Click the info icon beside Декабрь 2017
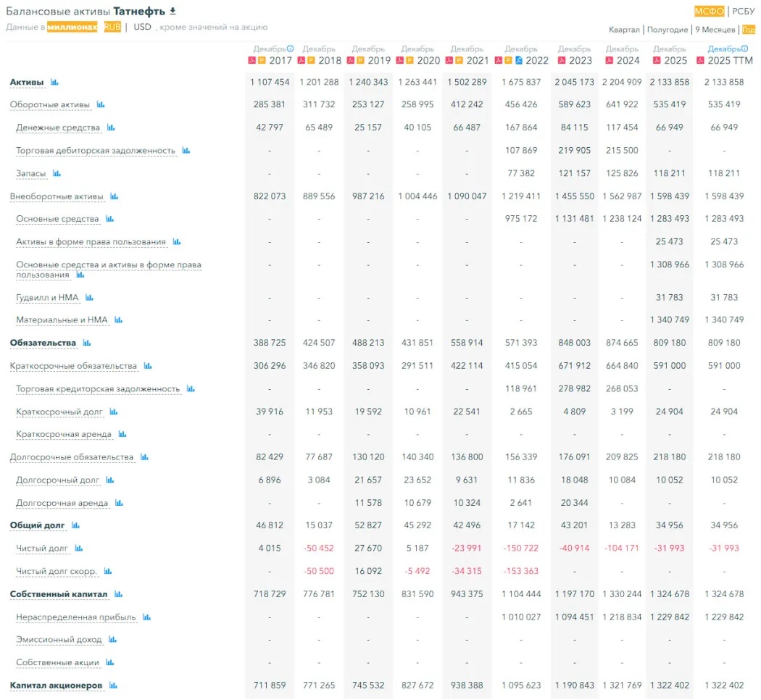 click(x=290, y=49)
